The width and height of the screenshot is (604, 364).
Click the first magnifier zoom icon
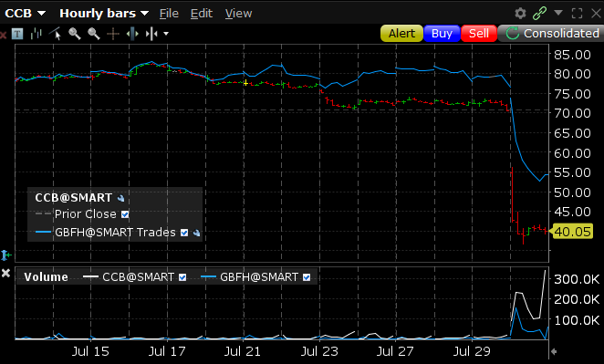[x=75, y=34]
